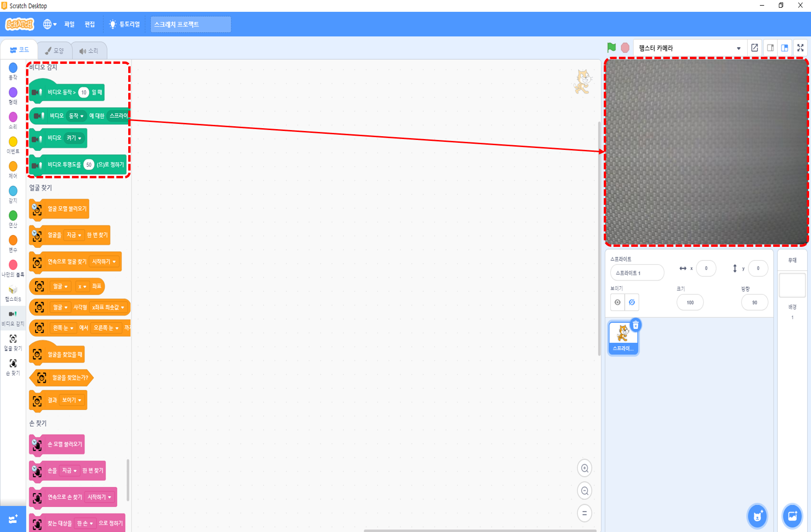Open the 파일 menu
Screen dimensions: 811x532
pos(70,24)
